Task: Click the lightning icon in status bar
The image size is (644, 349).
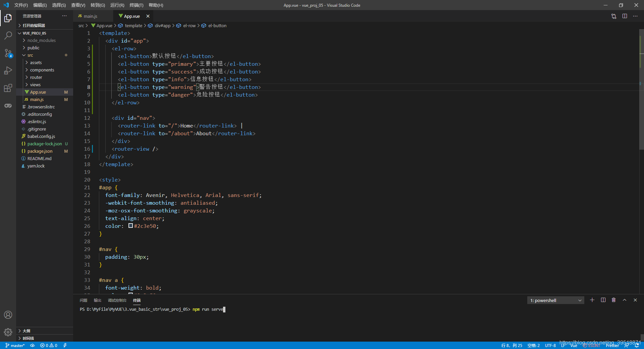Action: [x=65, y=345]
